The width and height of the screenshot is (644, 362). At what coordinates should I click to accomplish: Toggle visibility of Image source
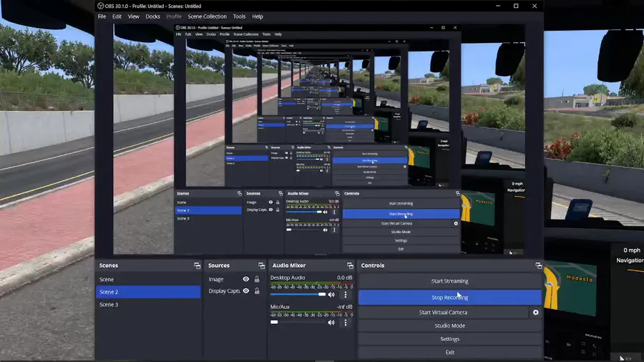(245, 279)
